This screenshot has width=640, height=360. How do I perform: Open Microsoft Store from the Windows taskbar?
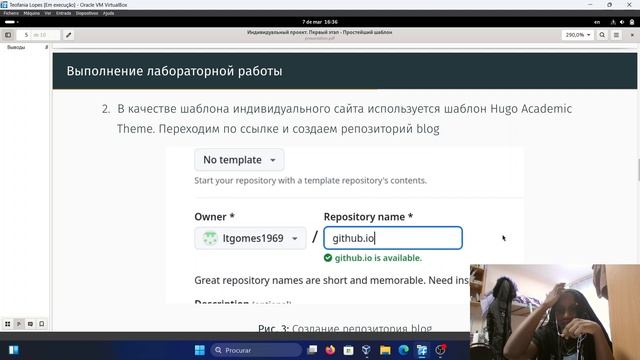(348, 350)
